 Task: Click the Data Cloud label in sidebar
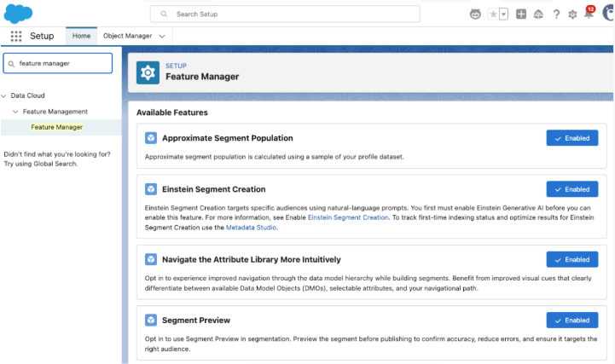click(27, 95)
